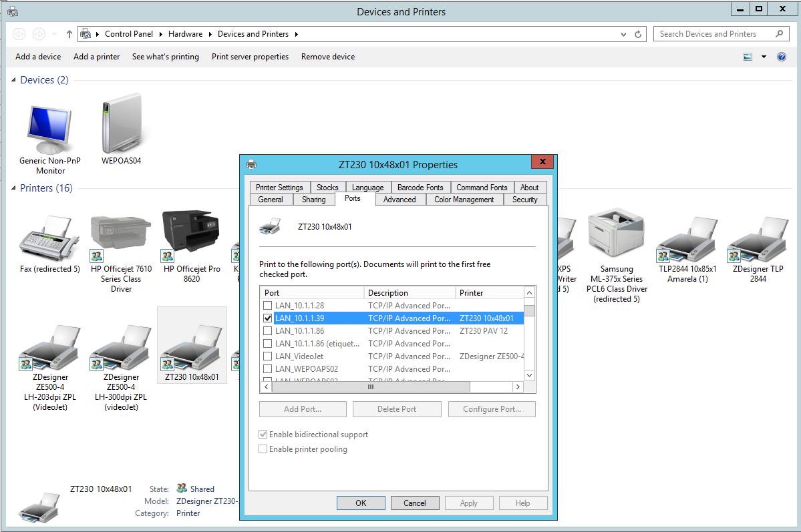This screenshot has height=532, width=801.
Task: Collapse the Printers (16) group
Action: (x=13, y=188)
